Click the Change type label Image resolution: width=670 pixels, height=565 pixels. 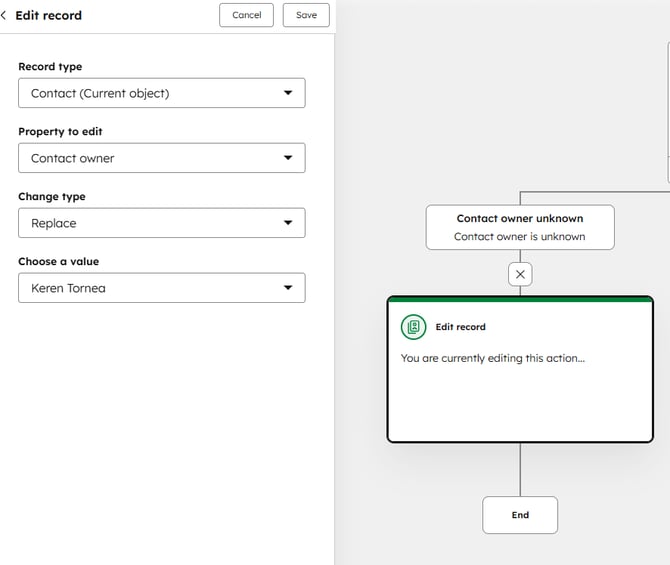[52, 197]
